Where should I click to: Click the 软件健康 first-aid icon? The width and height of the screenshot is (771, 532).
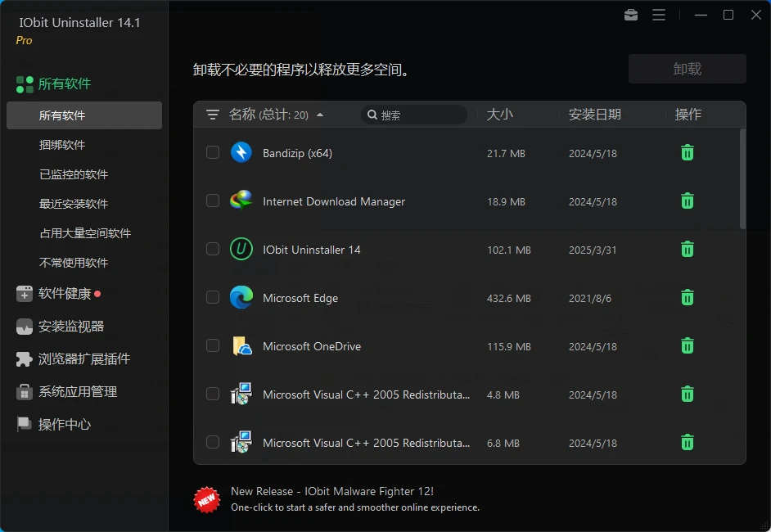(x=24, y=294)
